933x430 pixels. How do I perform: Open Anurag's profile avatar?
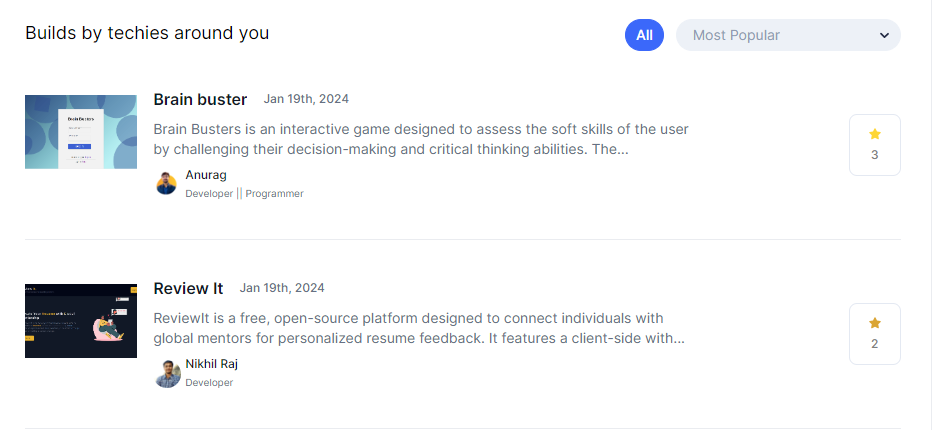(167, 184)
